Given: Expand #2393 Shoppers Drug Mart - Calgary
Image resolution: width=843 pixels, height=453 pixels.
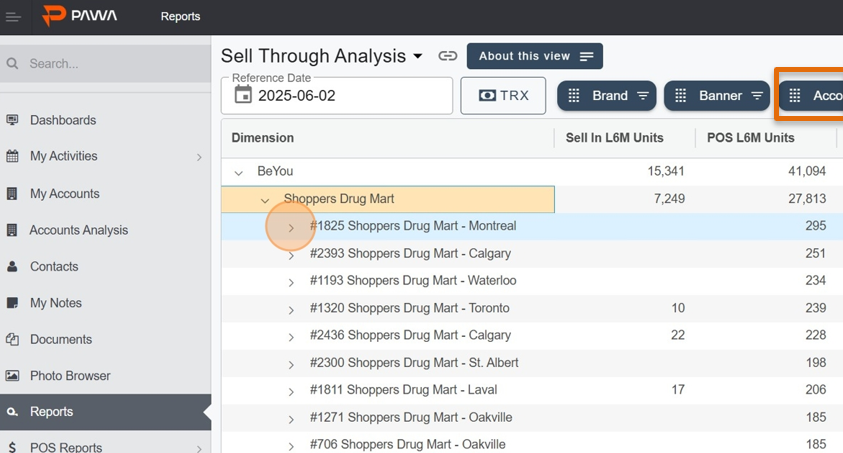Looking at the screenshot, I should coord(291,256).
